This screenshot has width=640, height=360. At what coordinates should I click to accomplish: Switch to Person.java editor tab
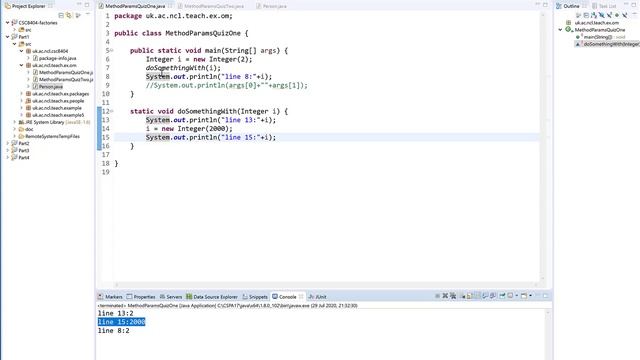[274, 6]
